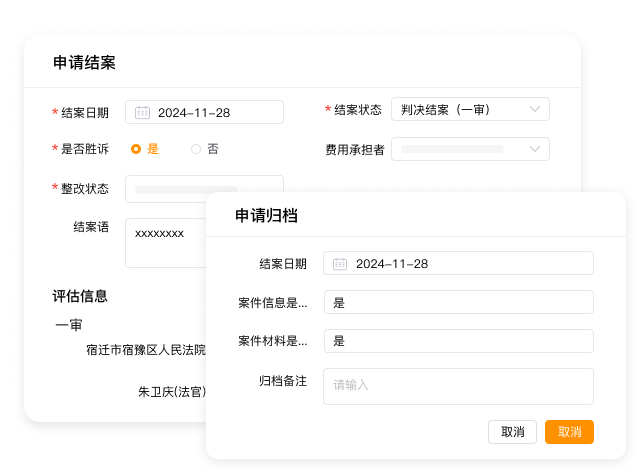638x472 pixels.
Task: Select 是 radio for 是否胜诉
Action: pyautogui.click(x=136, y=149)
